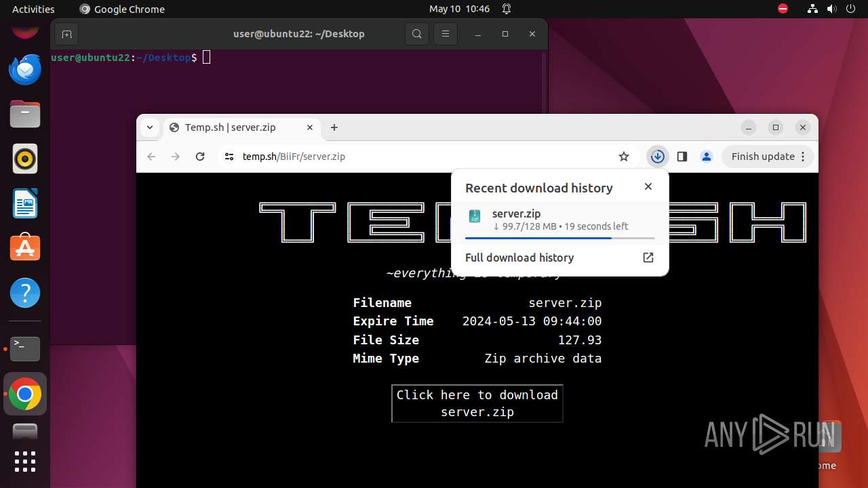Click here to download server.zip
Viewport: 868px width, 488px height.
(x=477, y=403)
